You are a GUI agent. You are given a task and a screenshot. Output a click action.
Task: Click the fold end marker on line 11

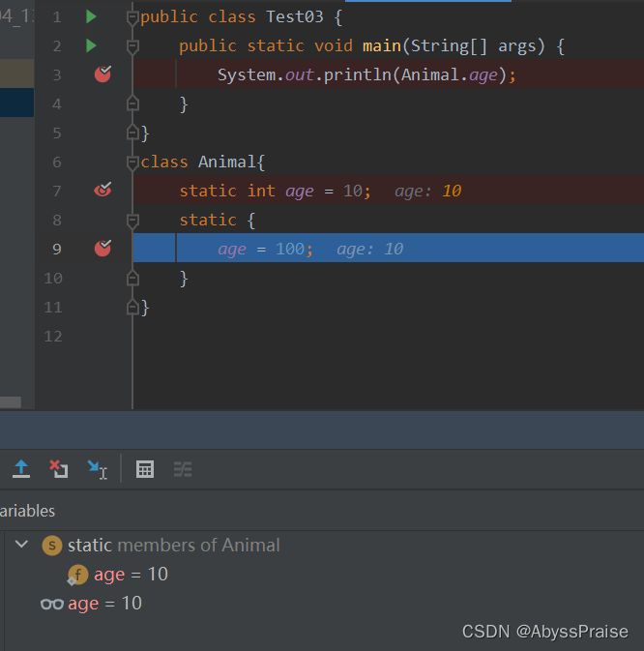pyautogui.click(x=132, y=307)
